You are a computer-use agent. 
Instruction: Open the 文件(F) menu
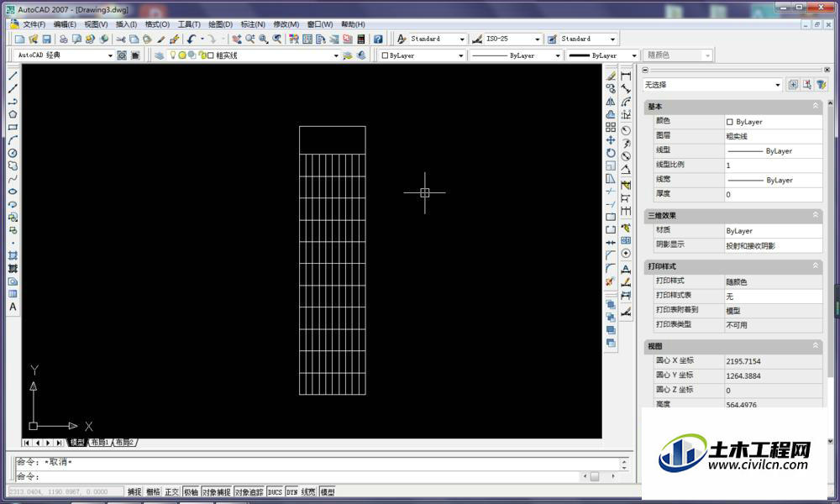[x=34, y=24]
